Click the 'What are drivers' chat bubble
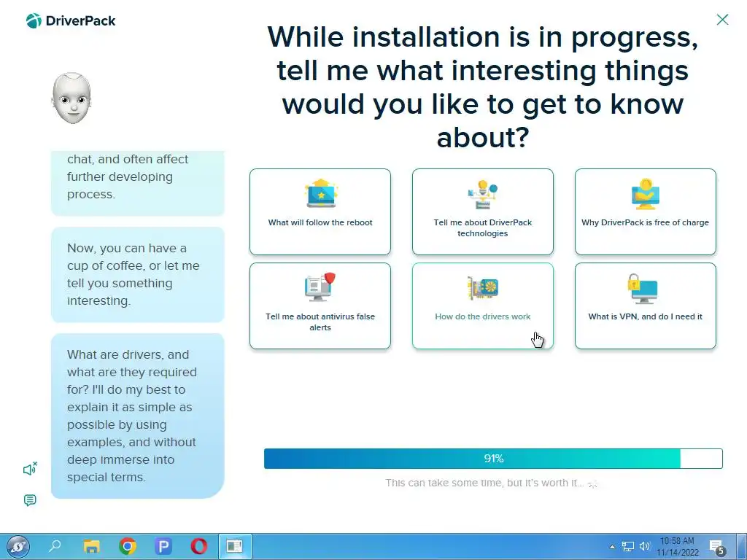The width and height of the screenshot is (747, 560). pos(138,416)
